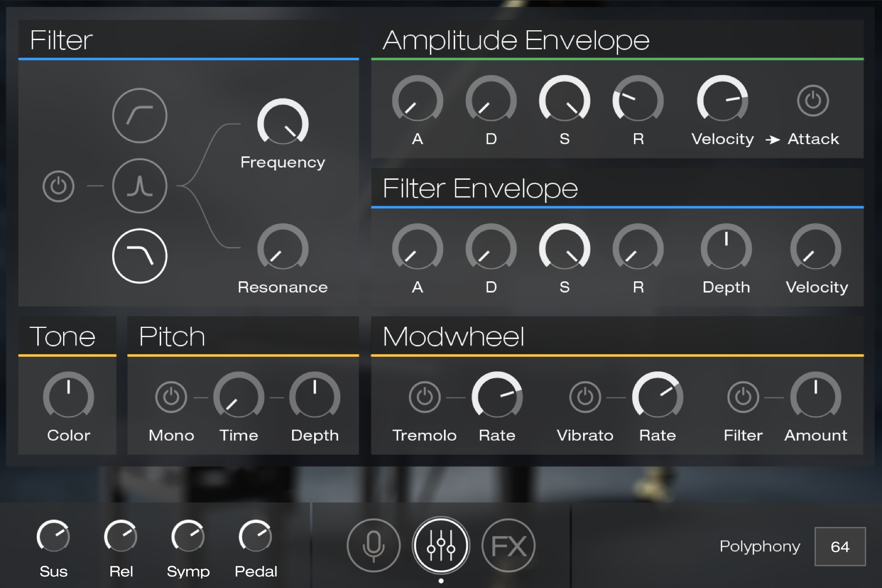Click the Amplitude Envelope section header
This screenshot has height=588, width=882.
(x=515, y=40)
